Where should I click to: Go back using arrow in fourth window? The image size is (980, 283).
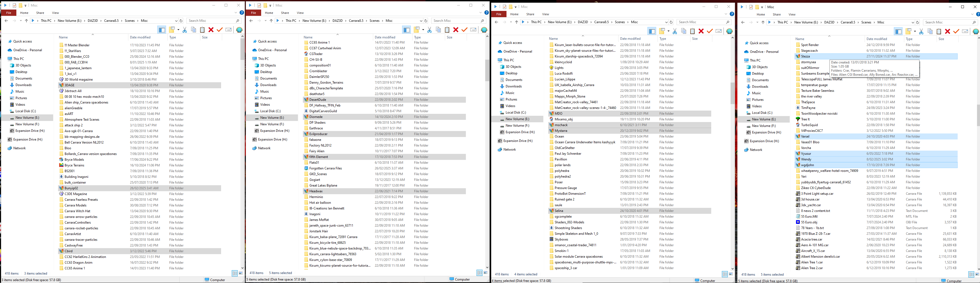[743, 22]
